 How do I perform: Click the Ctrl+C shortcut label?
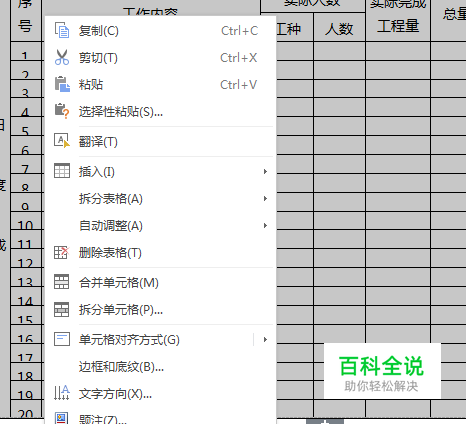point(239,31)
